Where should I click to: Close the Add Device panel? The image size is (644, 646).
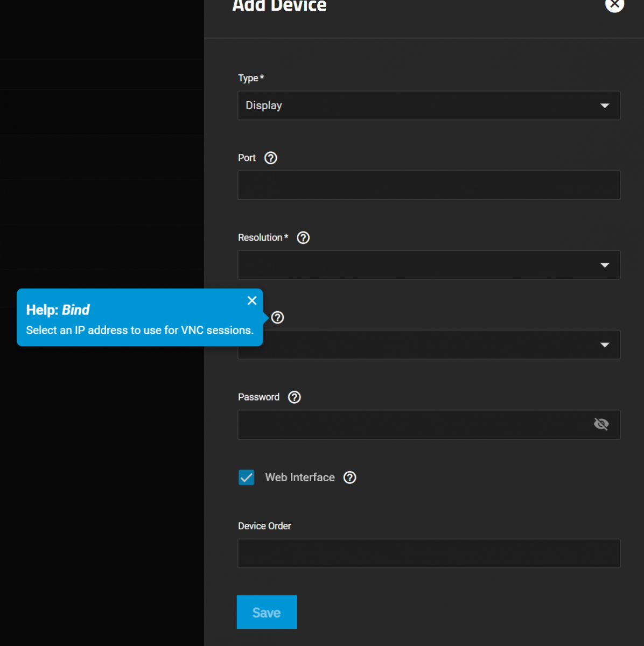(614, 4)
